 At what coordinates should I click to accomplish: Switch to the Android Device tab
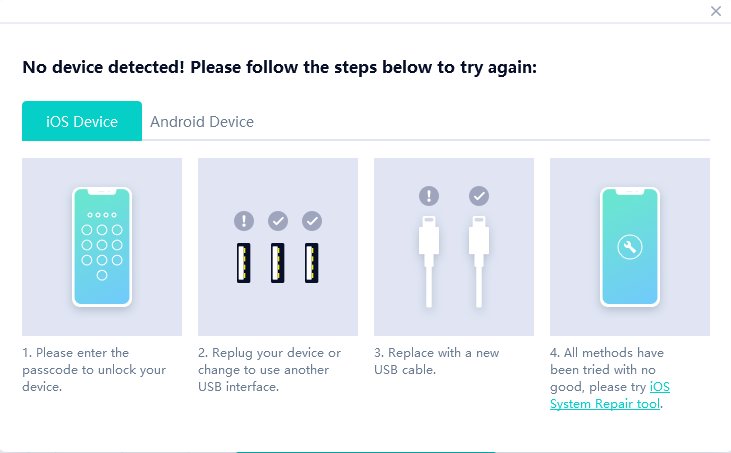coord(202,122)
